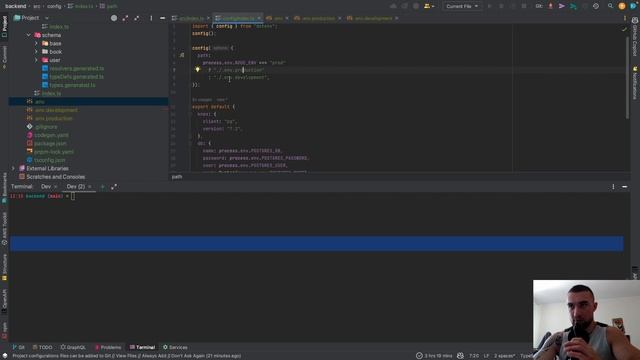The height and width of the screenshot is (360, 640).
Task: Select tsconfig.json in project tree
Action: [x=49, y=160]
